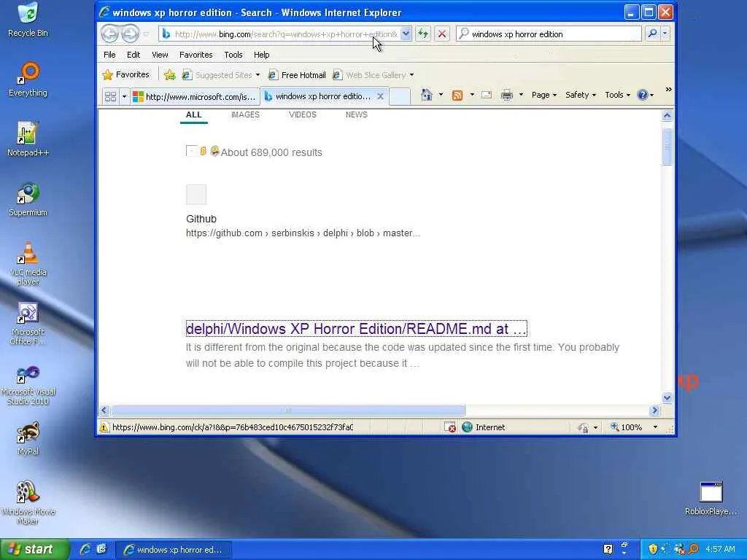The width and height of the screenshot is (747, 560).
Task: Click the Add to Favorites Bar star icon
Action: pyautogui.click(x=169, y=75)
